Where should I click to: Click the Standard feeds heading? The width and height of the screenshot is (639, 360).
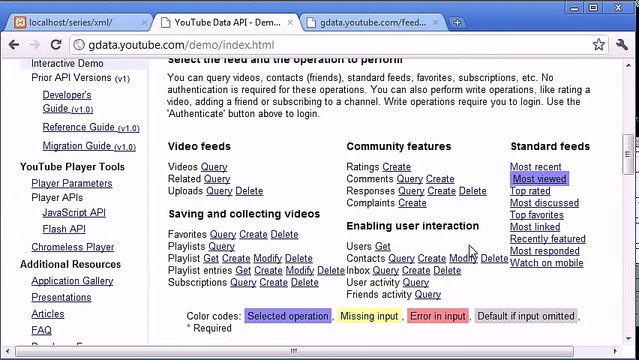click(x=550, y=146)
